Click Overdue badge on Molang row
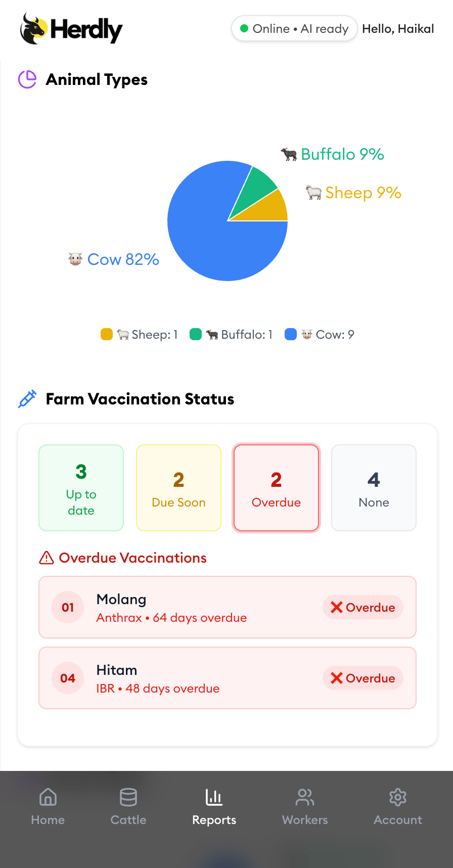This screenshot has height=868, width=453. pyautogui.click(x=363, y=607)
